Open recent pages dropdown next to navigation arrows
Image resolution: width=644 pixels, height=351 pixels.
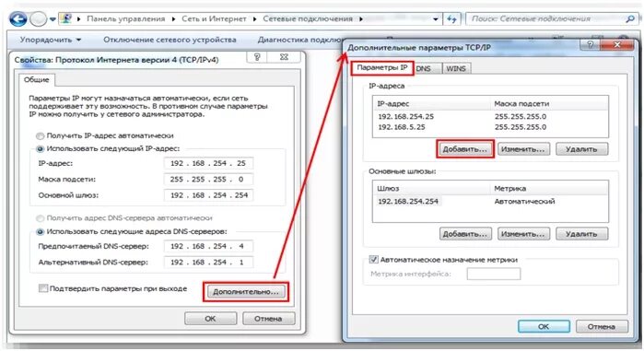pos(53,19)
